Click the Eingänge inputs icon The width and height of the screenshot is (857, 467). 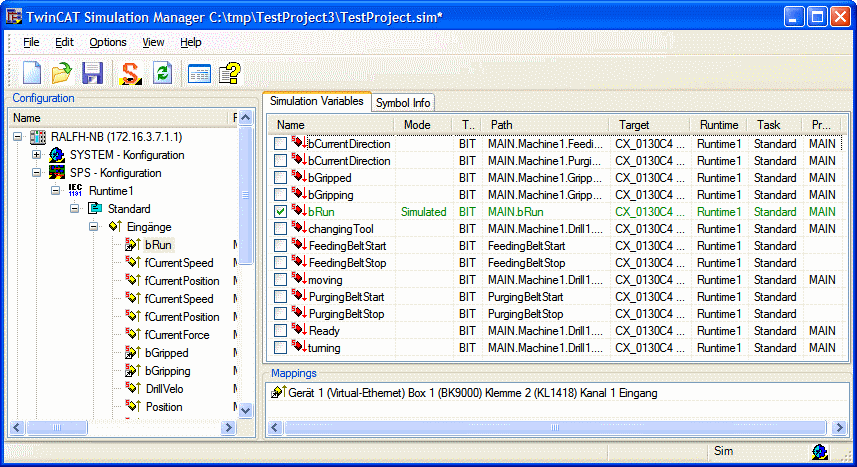(x=114, y=226)
